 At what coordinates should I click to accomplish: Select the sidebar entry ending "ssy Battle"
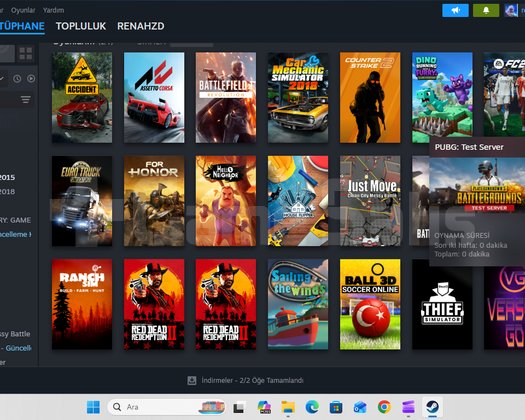[15, 334]
